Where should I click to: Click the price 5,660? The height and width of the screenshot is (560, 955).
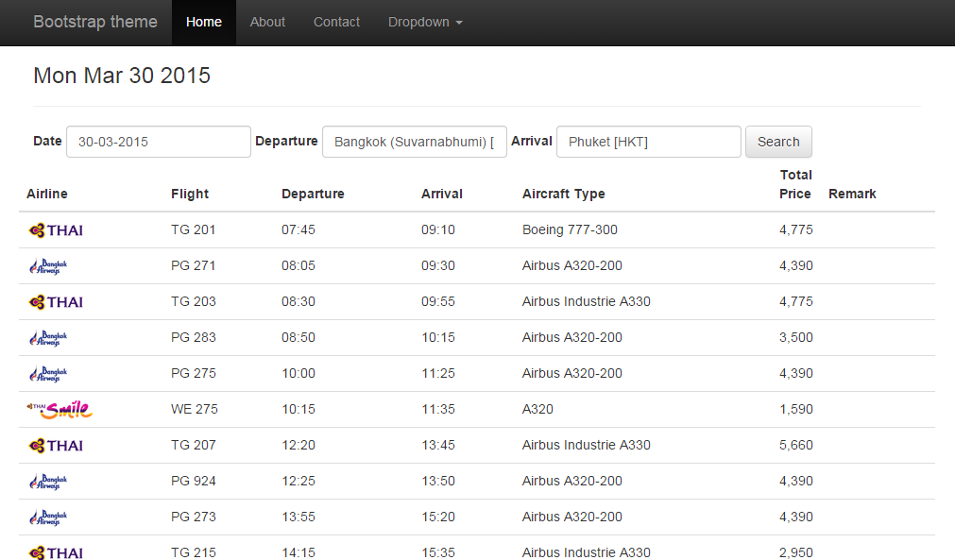(x=796, y=445)
